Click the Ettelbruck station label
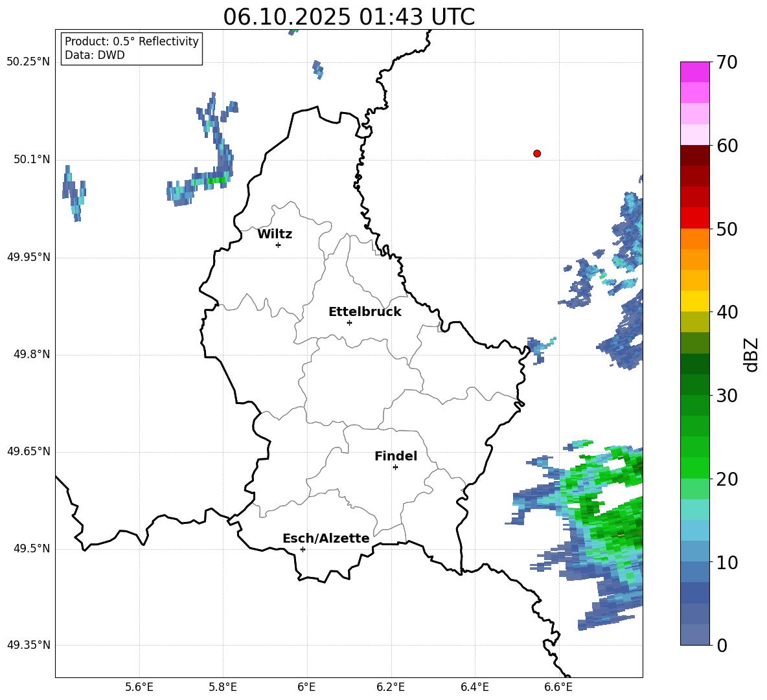Image resolution: width=767 pixels, height=700 pixels. pyautogui.click(x=365, y=312)
